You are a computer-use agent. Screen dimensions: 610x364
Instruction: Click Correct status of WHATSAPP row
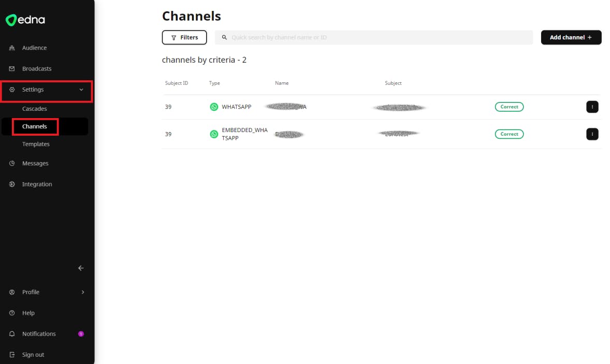(x=509, y=107)
